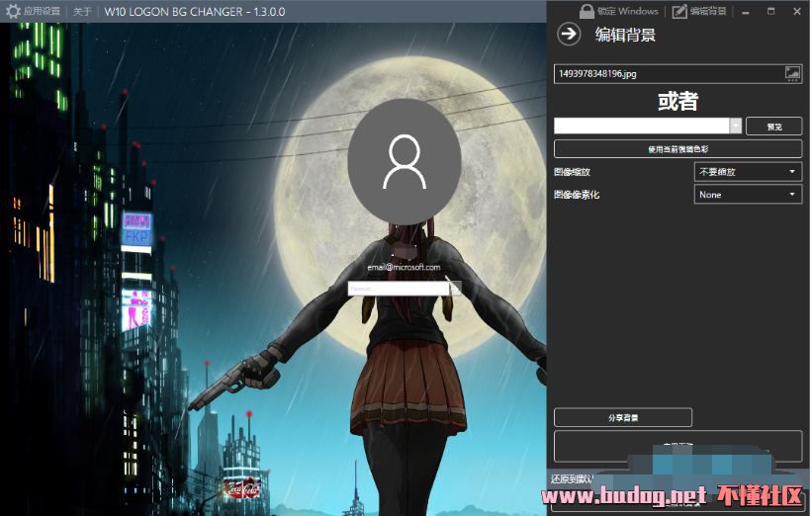Click the 编辑背景 pencil icon in title bar
The width and height of the screenshot is (812, 516).
[679, 11]
